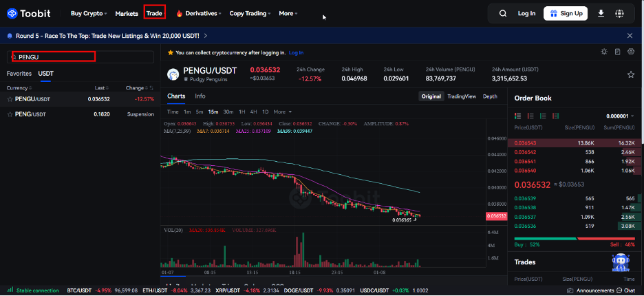Select buy-only order book view icon
Viewport: 644px width, 296px height.
pos(543,116)
